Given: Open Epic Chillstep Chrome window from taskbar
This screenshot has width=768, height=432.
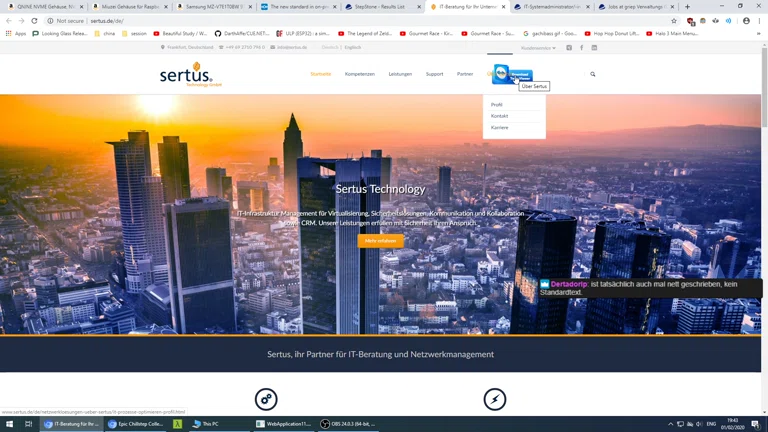Looking at the screenshot, I should (135, 424).
